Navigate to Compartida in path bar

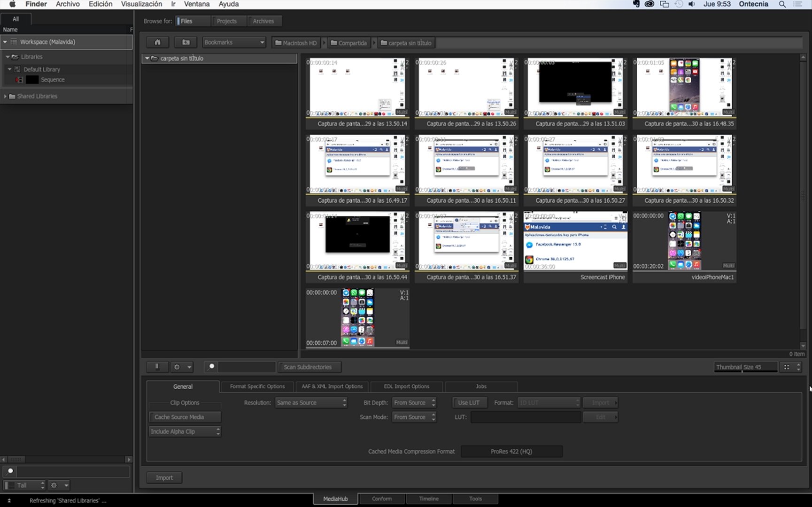click(x=349, y=43)
